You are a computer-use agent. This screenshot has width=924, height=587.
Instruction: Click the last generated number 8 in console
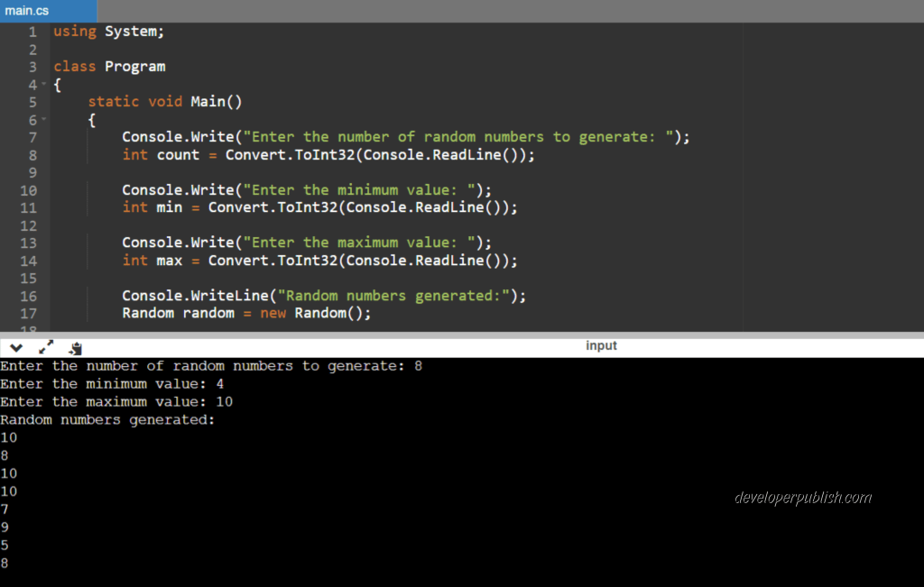pos(5,563)
